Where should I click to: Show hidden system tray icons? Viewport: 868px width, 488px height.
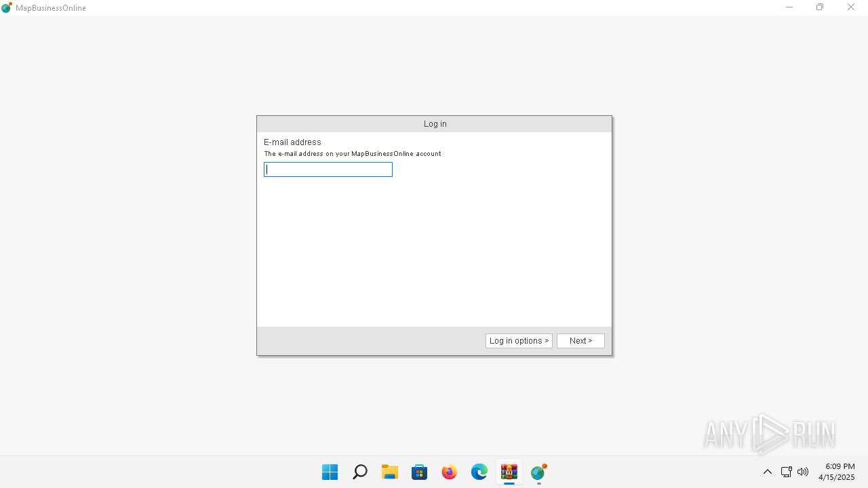click(x=768, y=472)
